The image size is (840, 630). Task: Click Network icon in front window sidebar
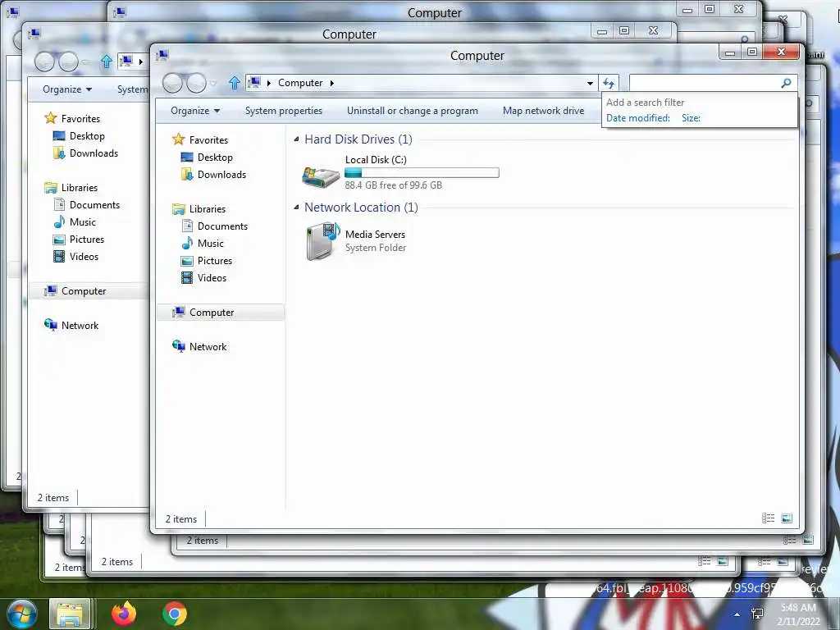tap(178, 346)
